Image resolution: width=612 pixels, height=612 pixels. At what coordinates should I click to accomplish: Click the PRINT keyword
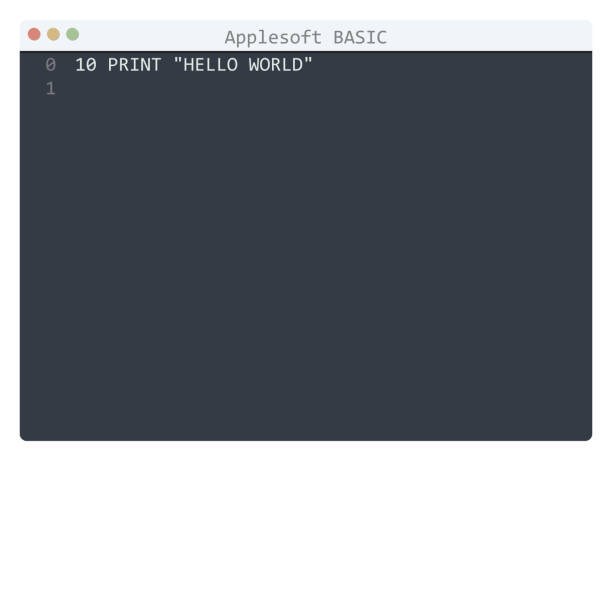(134, 65)
